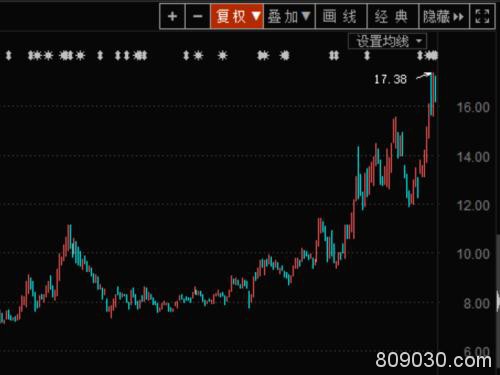Screen dimensions: 500x375
Task: Click the 17.38 peak price label
Action: (x=390, y=79)
